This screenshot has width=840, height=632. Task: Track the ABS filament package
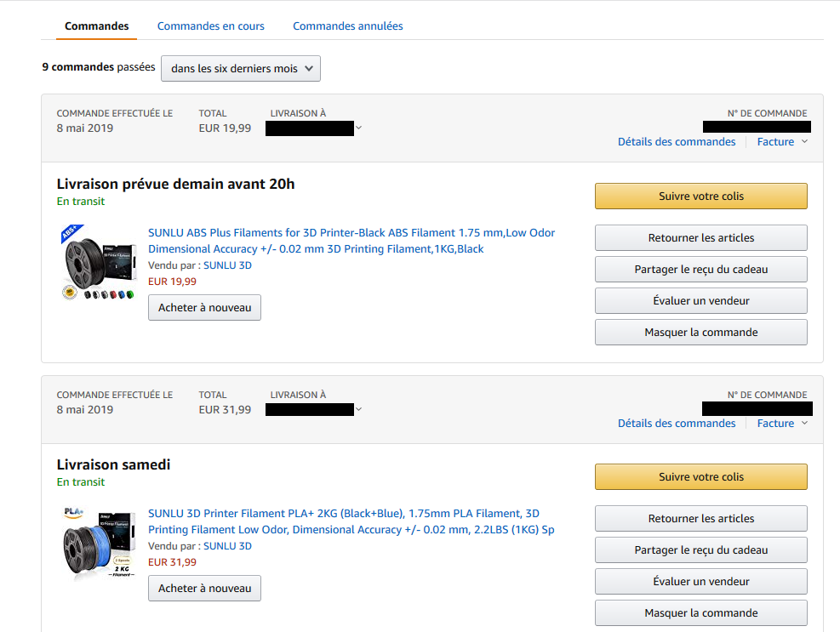(700, 196)
